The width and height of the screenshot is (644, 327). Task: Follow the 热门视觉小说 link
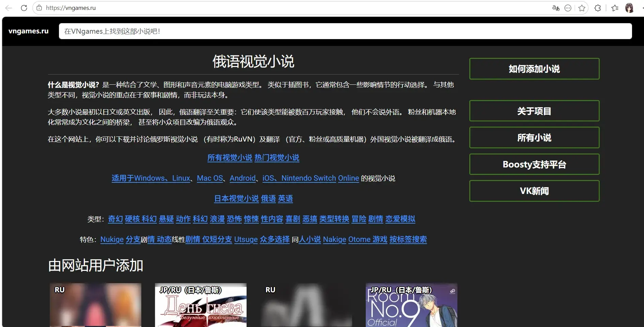277,158
